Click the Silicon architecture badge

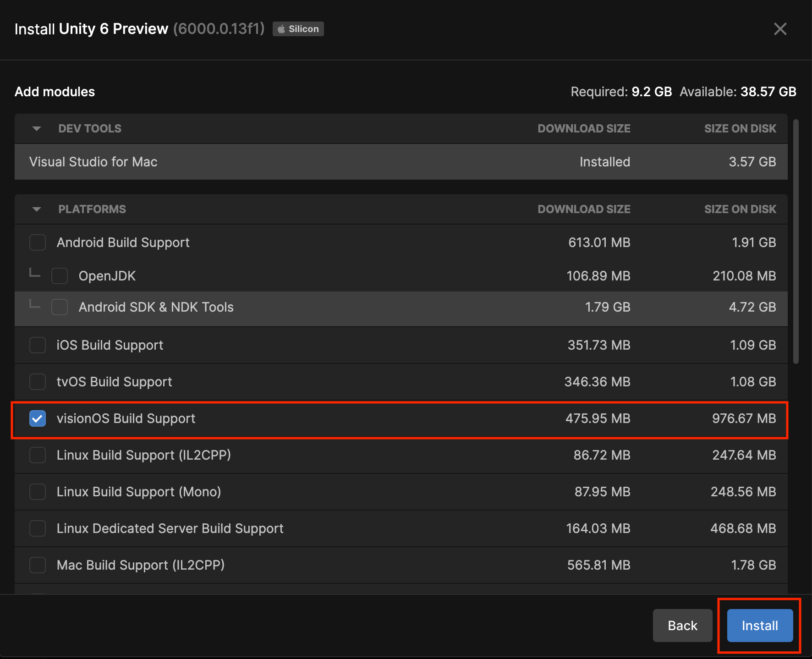pos(298,29)
